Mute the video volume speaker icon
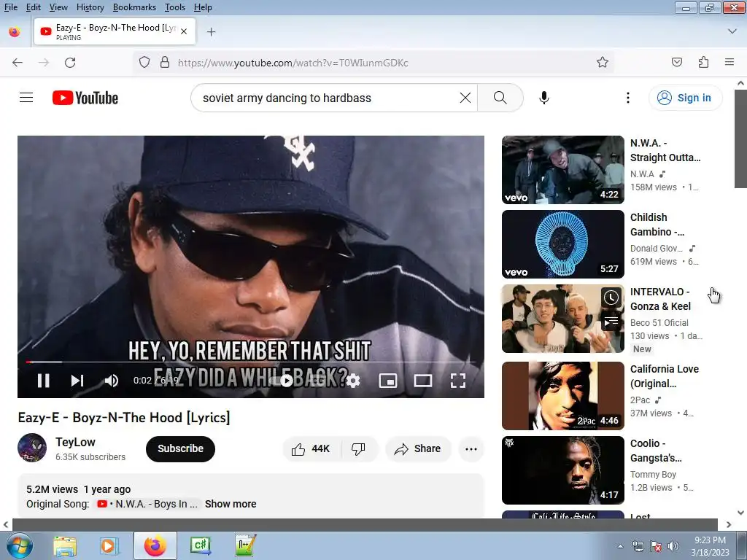 coord(112,381)
